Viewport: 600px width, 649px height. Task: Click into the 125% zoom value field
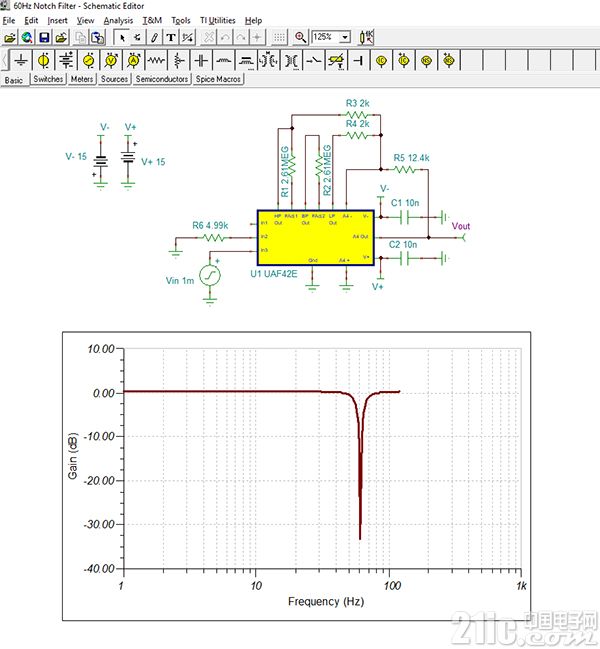325,37
